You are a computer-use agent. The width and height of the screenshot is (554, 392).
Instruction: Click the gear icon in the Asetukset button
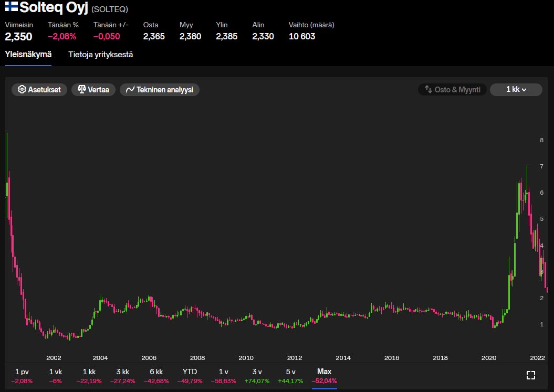22,89
